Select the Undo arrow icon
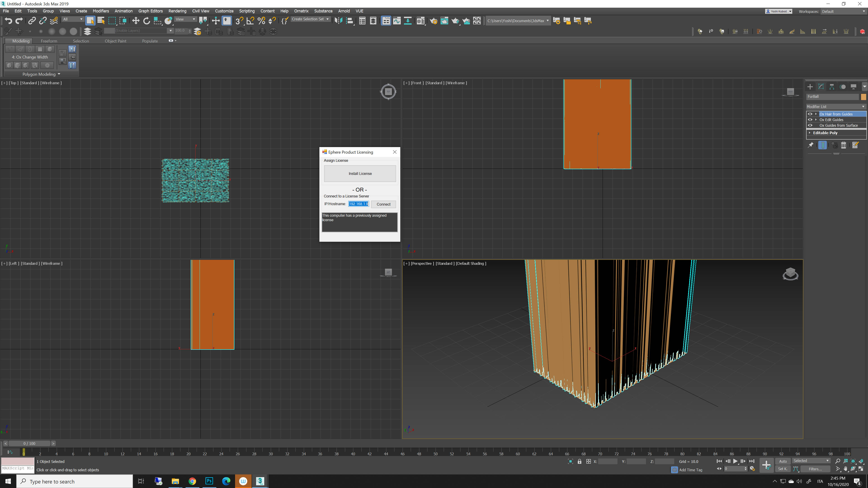 tap(8, 21)
